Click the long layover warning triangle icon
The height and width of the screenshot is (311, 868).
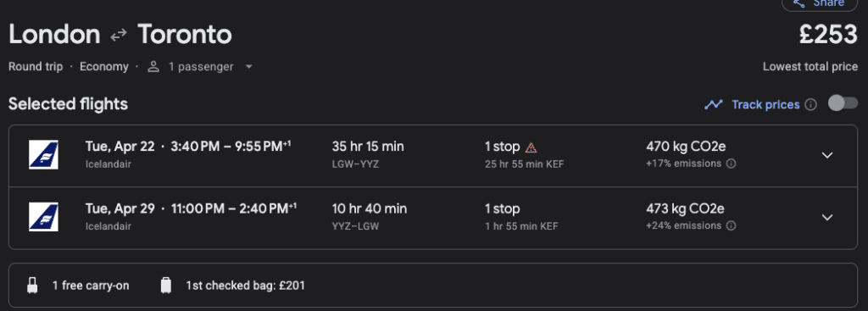(531, 147)
